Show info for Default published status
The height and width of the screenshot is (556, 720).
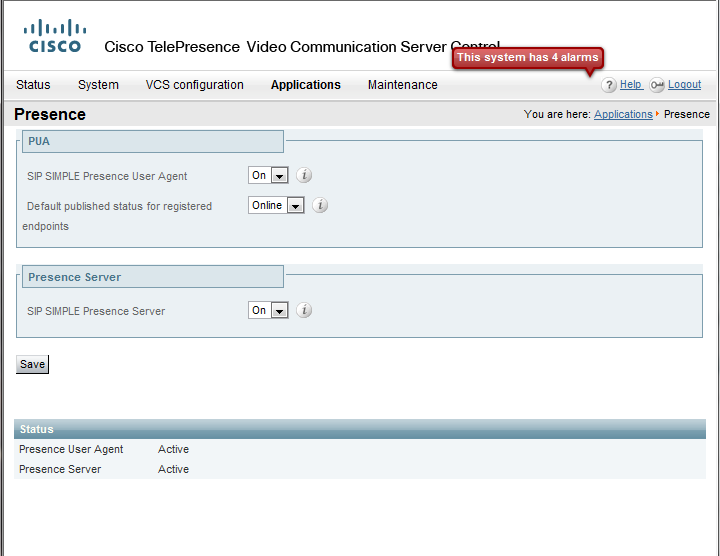(320, 205)
